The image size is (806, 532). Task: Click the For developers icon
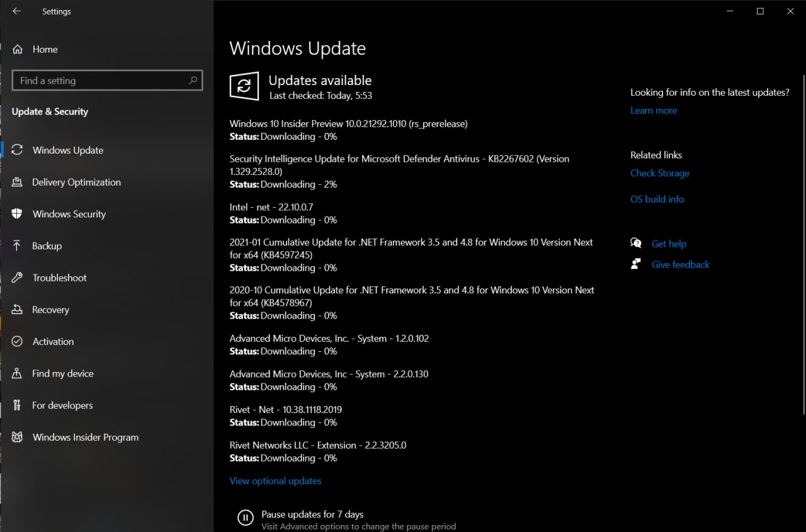(x=18, y=405)
